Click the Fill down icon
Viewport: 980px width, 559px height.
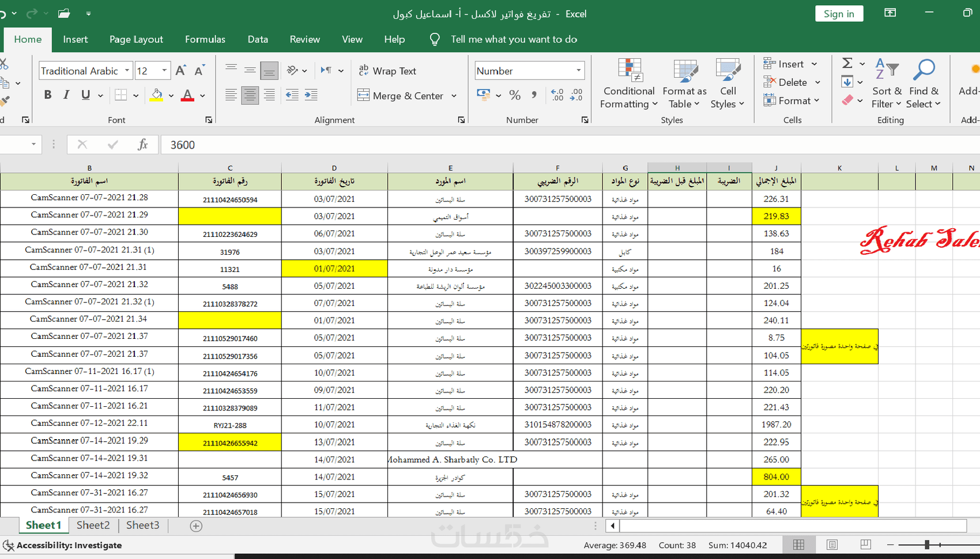point(847,82)
